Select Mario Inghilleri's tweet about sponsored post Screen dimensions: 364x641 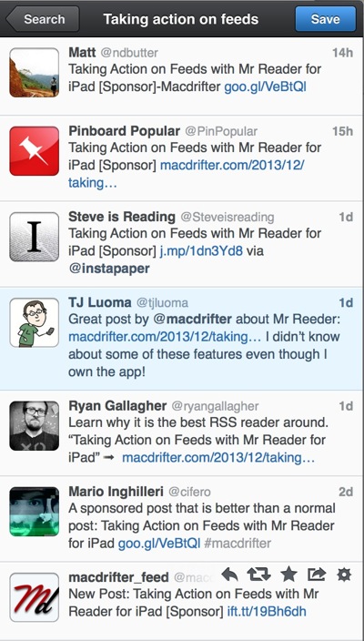click(x=182, y=518)
